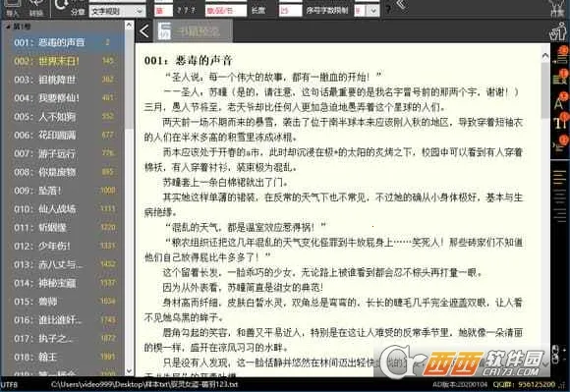Click the question mark help icon
570x392 pixels.
(388, 10)
